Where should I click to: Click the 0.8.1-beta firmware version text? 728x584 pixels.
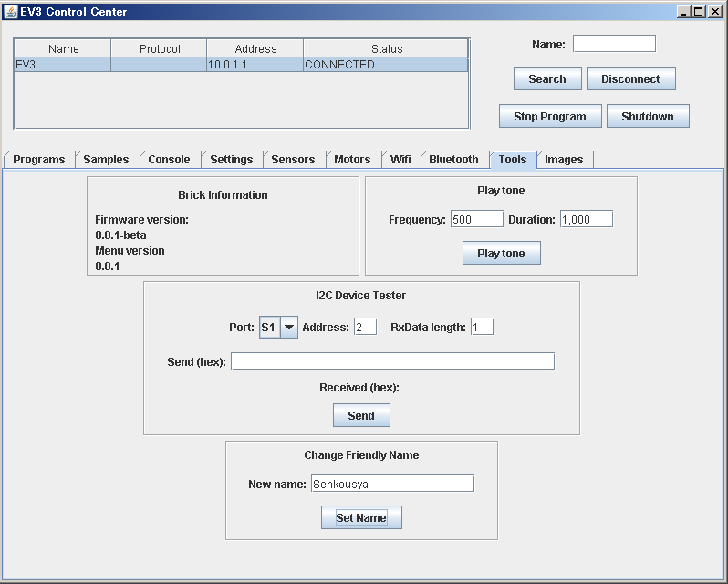point(120,235)
